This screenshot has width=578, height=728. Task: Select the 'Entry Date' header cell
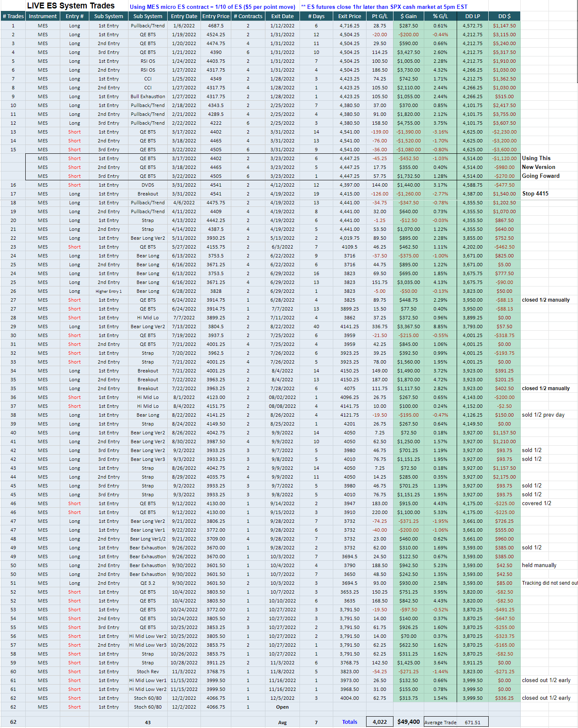pos(184,16)
